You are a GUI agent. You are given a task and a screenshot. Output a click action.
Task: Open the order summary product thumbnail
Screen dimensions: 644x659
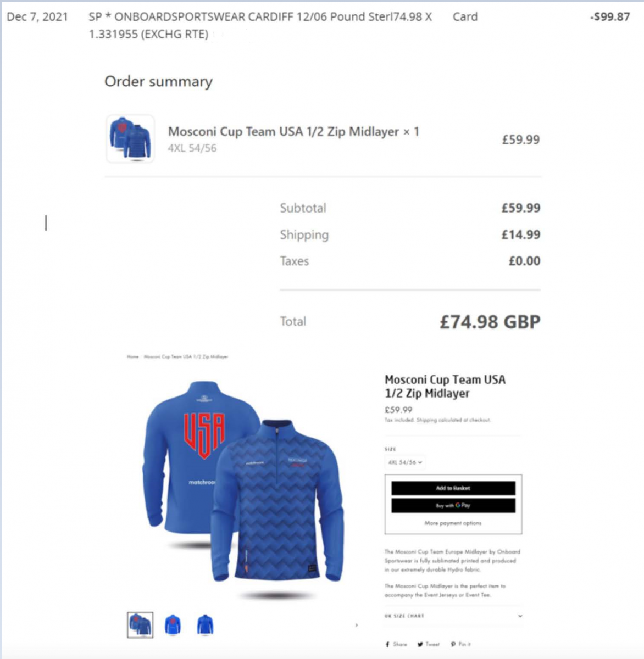[x=130, y=138]
